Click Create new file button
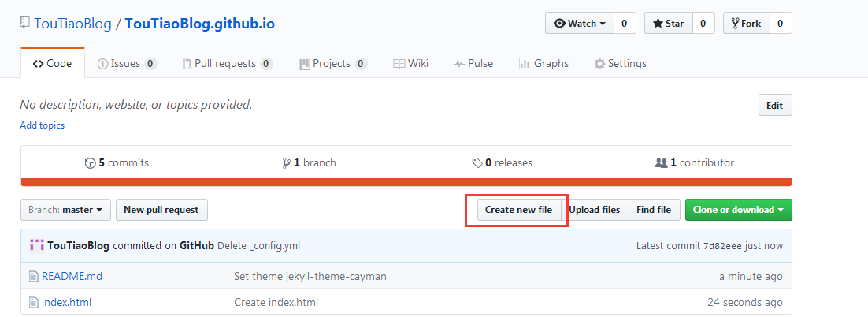The height and width of the screenshot is (317, 868). coord(519,210)
